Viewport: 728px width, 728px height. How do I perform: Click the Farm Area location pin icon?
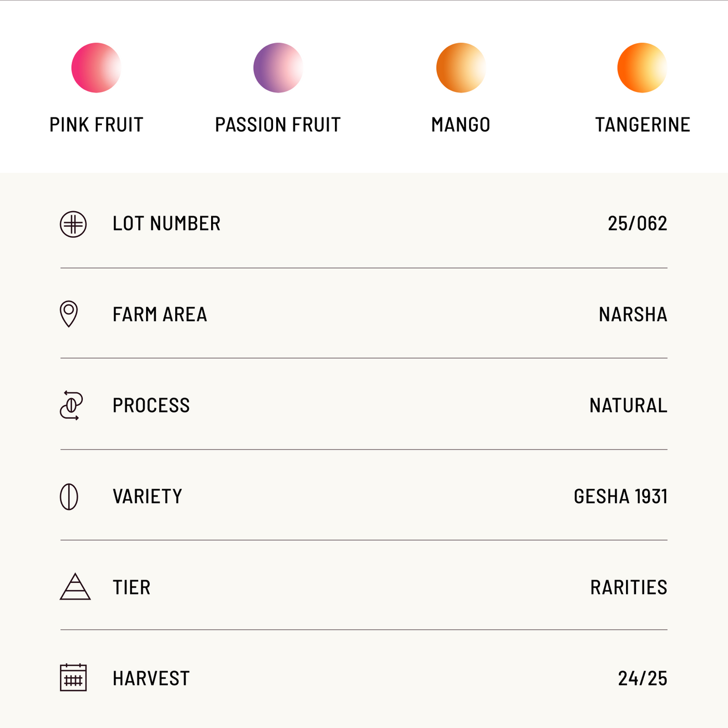pos(69,314)
